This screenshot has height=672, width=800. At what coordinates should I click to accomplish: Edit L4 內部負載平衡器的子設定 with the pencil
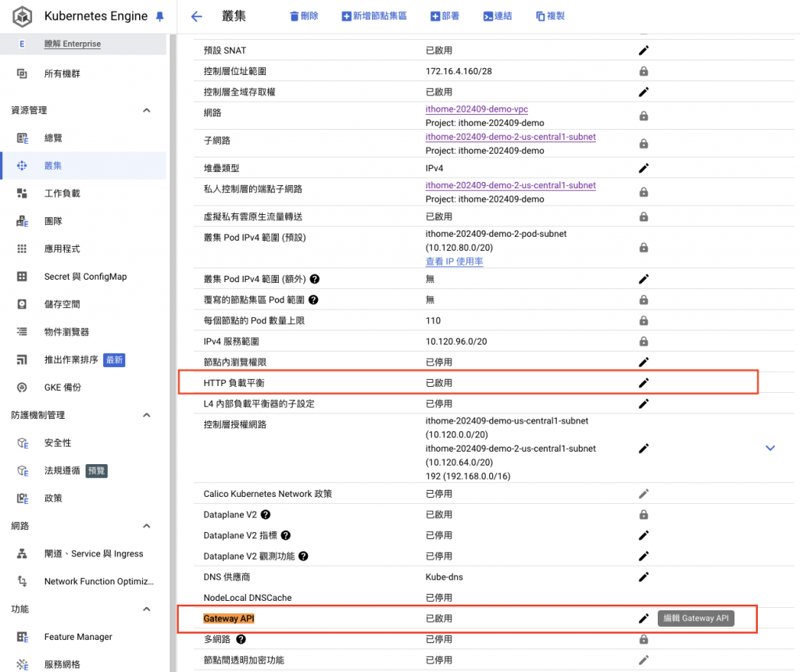pos(644,404)
